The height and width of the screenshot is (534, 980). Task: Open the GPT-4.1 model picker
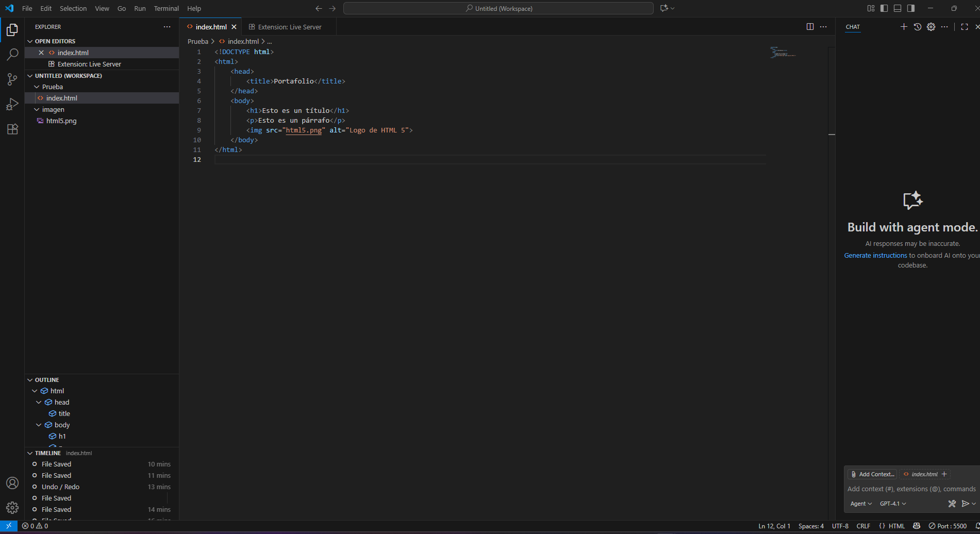[x=893, y=504]
